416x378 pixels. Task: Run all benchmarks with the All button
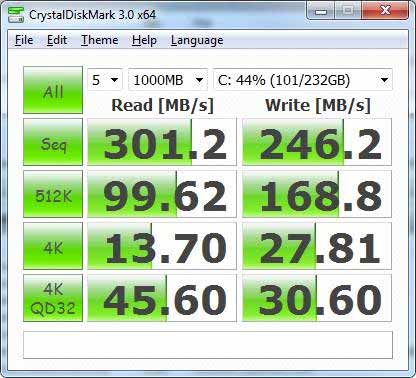[53, 90]
